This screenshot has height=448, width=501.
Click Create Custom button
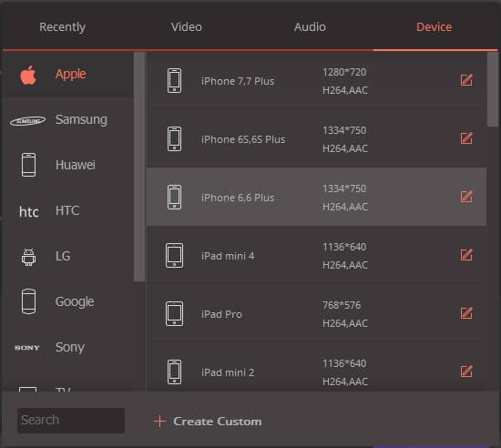208,422
